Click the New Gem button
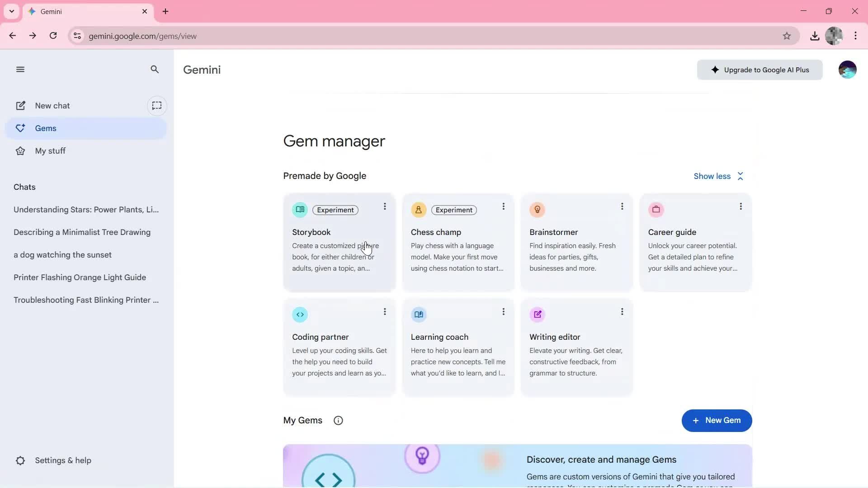The width and height of the screenshot is (868, 488). (717, 421)
